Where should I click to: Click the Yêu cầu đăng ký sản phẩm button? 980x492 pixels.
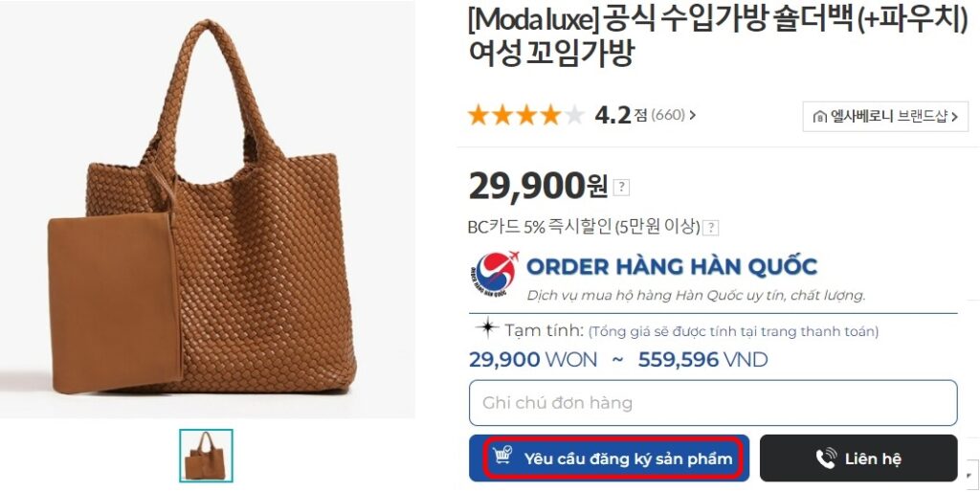tap(610, 458)
